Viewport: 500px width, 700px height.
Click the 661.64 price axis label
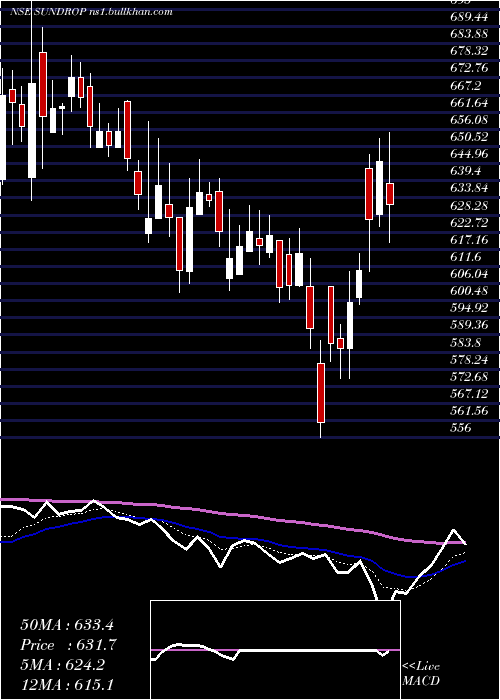pyautogui.click(x=469, y=103)
